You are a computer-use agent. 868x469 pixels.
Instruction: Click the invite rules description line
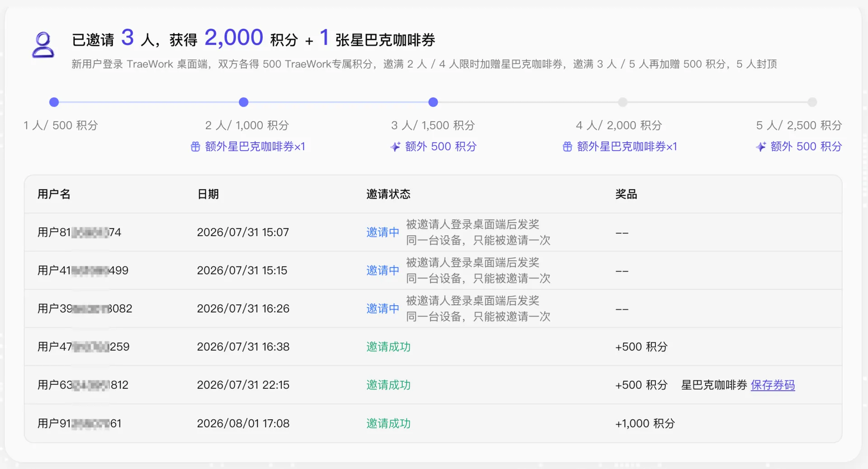click(x=424, y=64)
